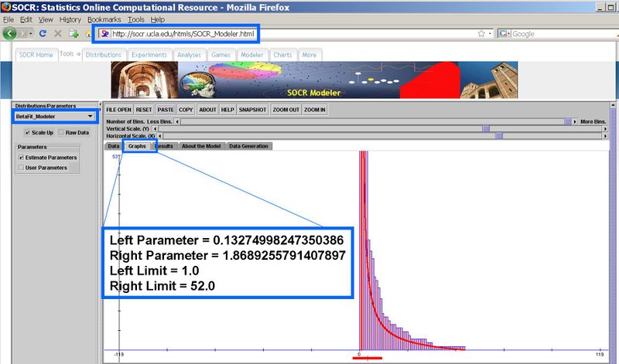Take a SNAPSHOT of the graph
The image size is (619, 364).
coord(253,110)
